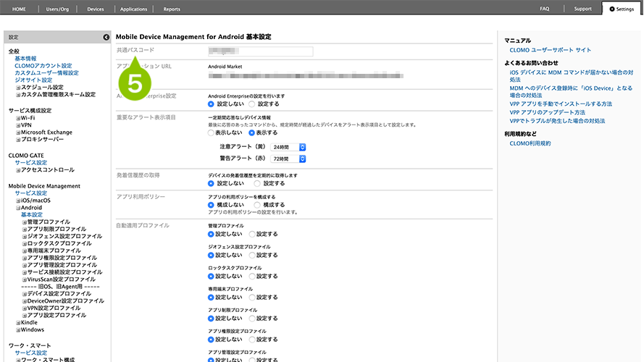Select 構成する for アプリ利用ポリシー
Viewport: 644px width, 362px height.
(x=257, y=205)
